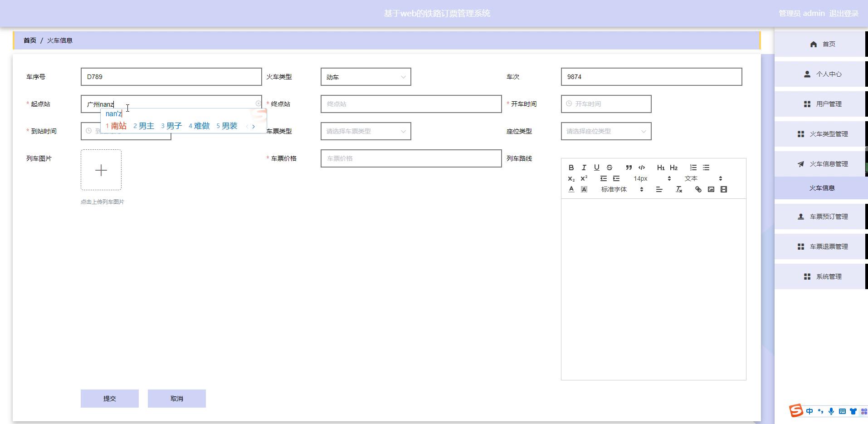Apply Heading 2 (H2) style

pos(673,168)
